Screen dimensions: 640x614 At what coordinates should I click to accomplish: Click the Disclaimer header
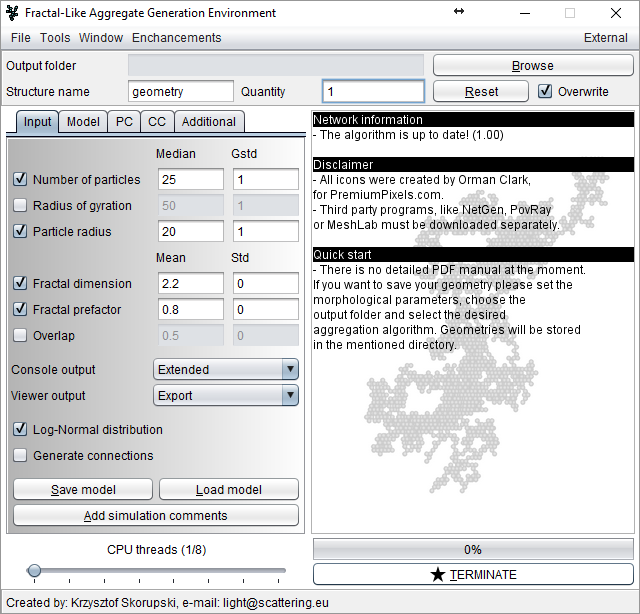pyautogui.click(x=473, y=165)
